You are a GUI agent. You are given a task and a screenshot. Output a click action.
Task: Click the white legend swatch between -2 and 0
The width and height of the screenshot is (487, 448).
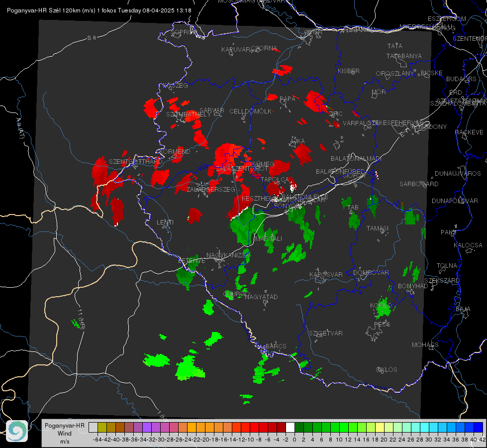click(x=290, y=428)
